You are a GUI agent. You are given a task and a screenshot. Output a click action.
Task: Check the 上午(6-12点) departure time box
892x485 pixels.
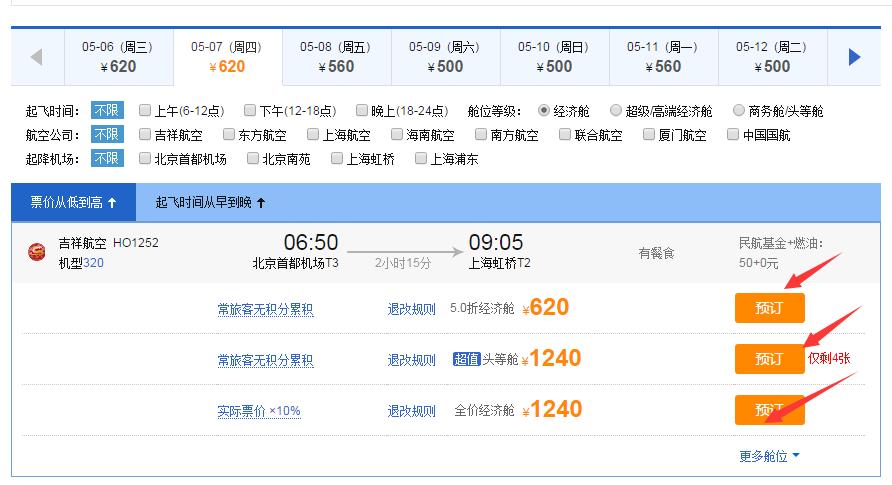pyautogui.click(x=146, y=111)
